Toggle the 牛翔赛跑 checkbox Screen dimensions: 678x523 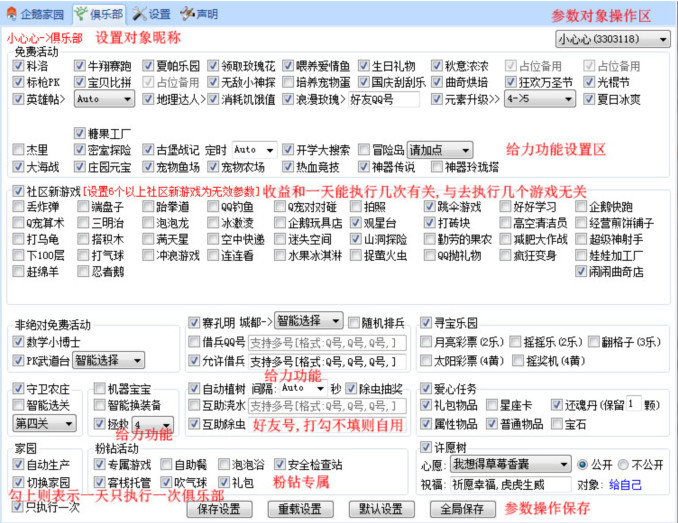point(79,66)
